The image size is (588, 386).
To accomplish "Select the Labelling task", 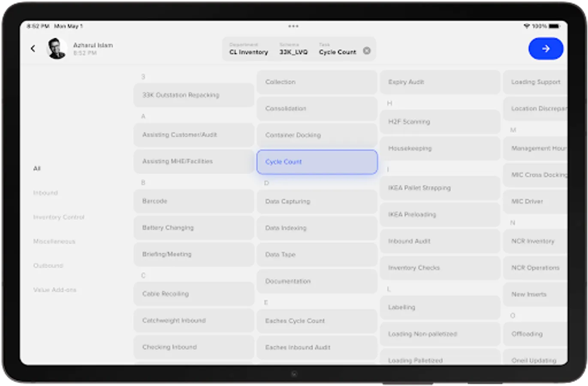I will 440,307.
